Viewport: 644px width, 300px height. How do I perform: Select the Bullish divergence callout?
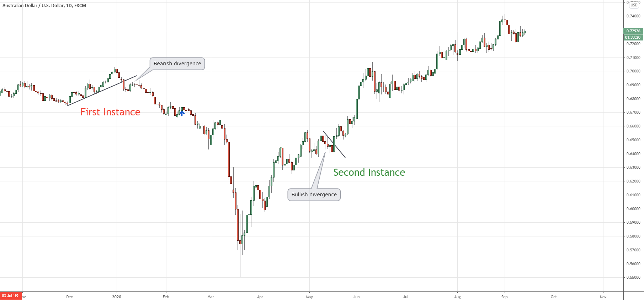click(x=314, y=195)
